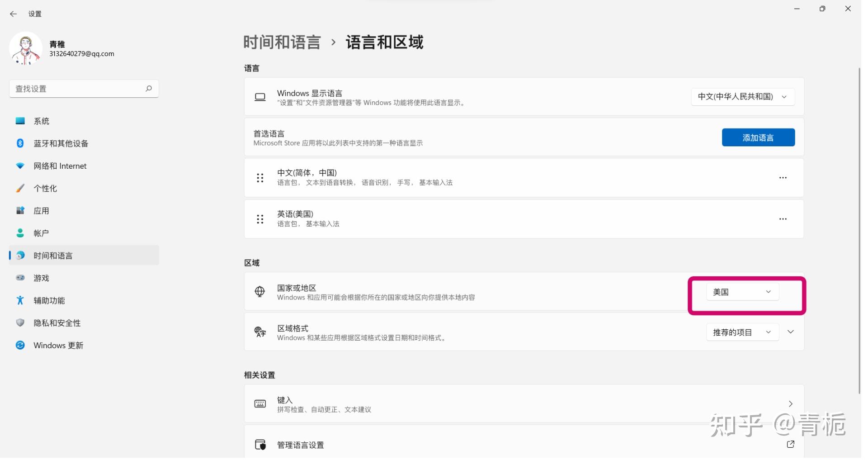This screenshot has width=868, height=460.
Task: Click the back arrow in Settings title bar
Action: [14, 14]
